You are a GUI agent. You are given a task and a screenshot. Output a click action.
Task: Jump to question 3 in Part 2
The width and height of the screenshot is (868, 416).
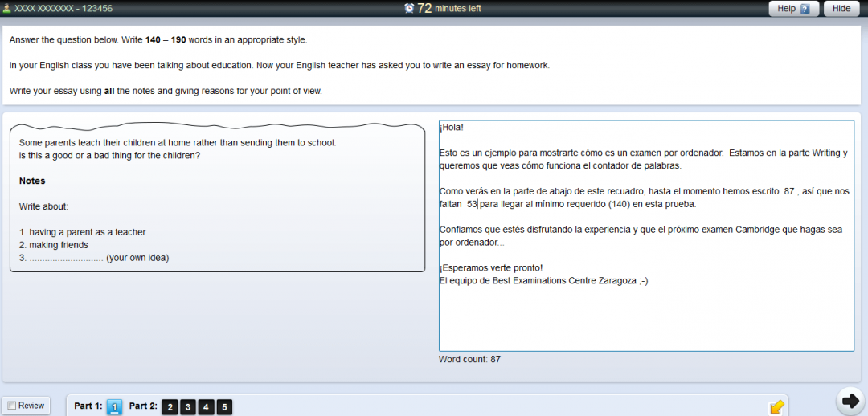188,407
